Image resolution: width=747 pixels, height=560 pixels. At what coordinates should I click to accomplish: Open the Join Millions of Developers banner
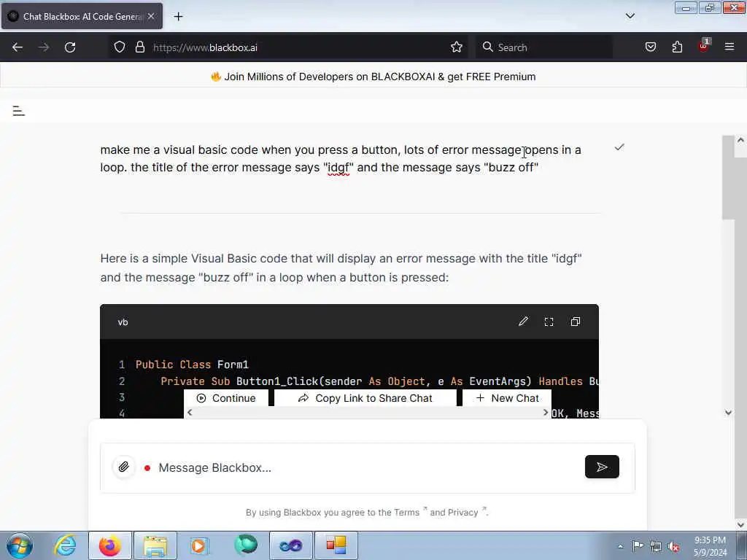coord(373,77)
